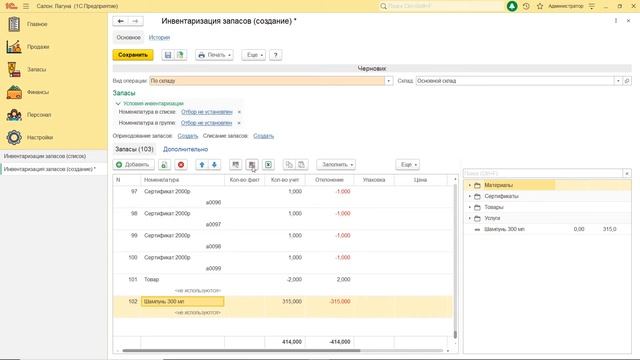Click the Добавить button

point(133,164)
